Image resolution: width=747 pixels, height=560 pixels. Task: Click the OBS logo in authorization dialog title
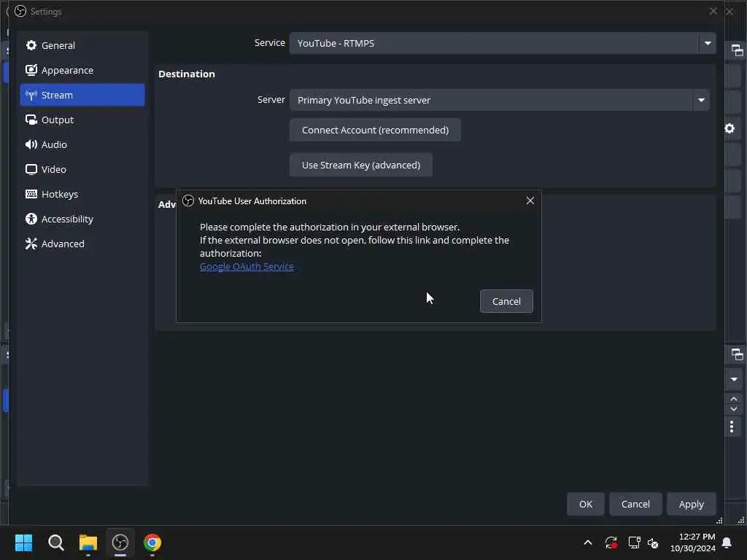click(188, 201)
